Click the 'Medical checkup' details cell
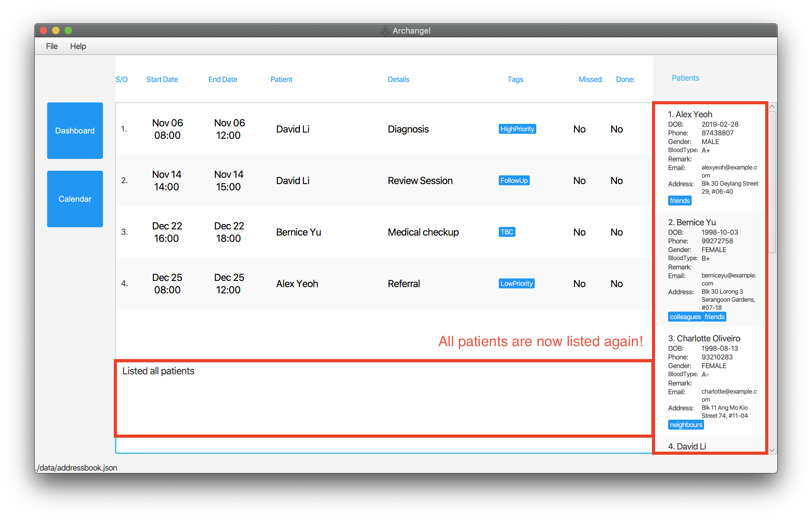Screen dimensions: 812x519 coord(423,232)
